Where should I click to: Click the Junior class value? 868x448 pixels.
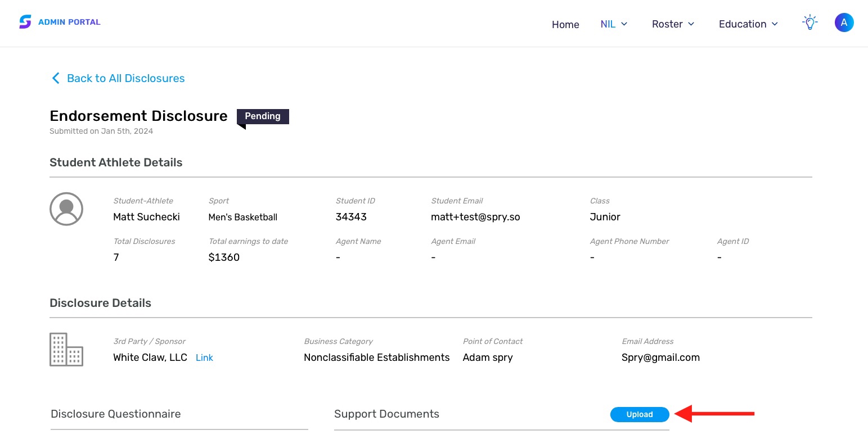click(605, 217)
